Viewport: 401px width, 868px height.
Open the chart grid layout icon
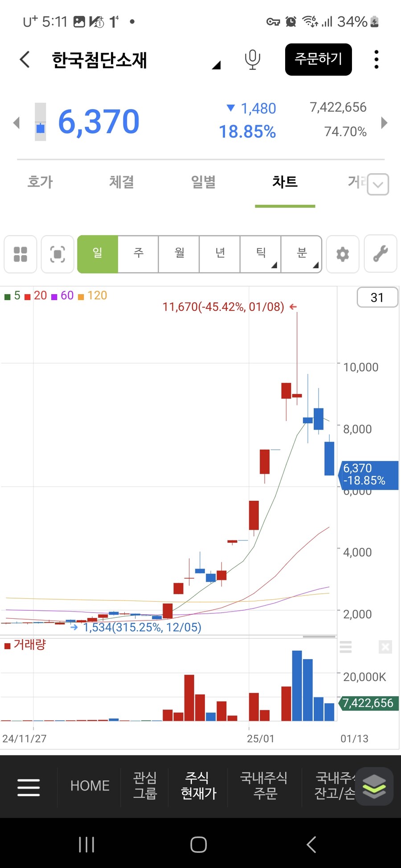pyautogui.click(x=20, y=254)
